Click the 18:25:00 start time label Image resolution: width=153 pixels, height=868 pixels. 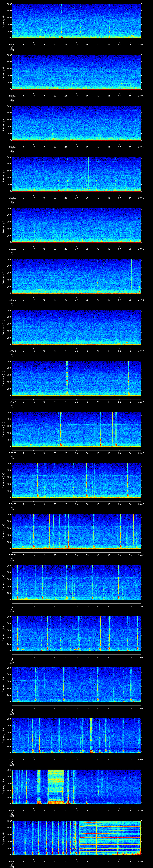click(12, 44)
